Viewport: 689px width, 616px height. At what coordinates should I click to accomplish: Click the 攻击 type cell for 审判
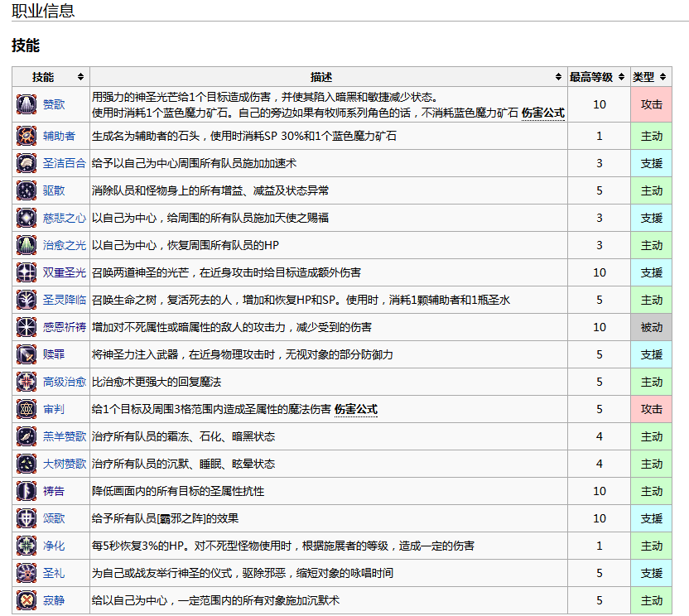tap(651, 409)
